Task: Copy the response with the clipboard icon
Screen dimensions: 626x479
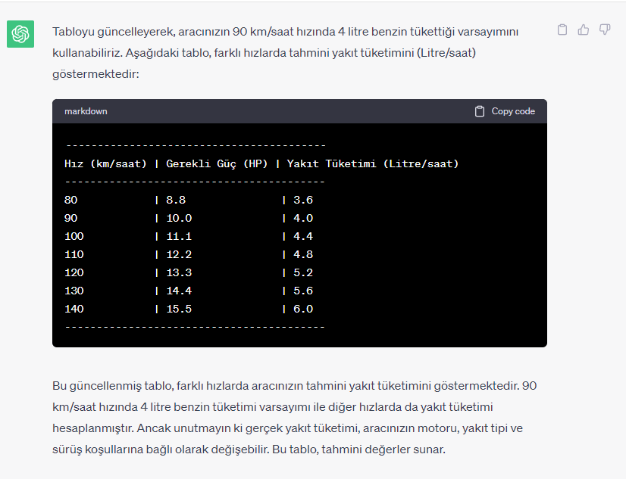Action: pos(562,30)
